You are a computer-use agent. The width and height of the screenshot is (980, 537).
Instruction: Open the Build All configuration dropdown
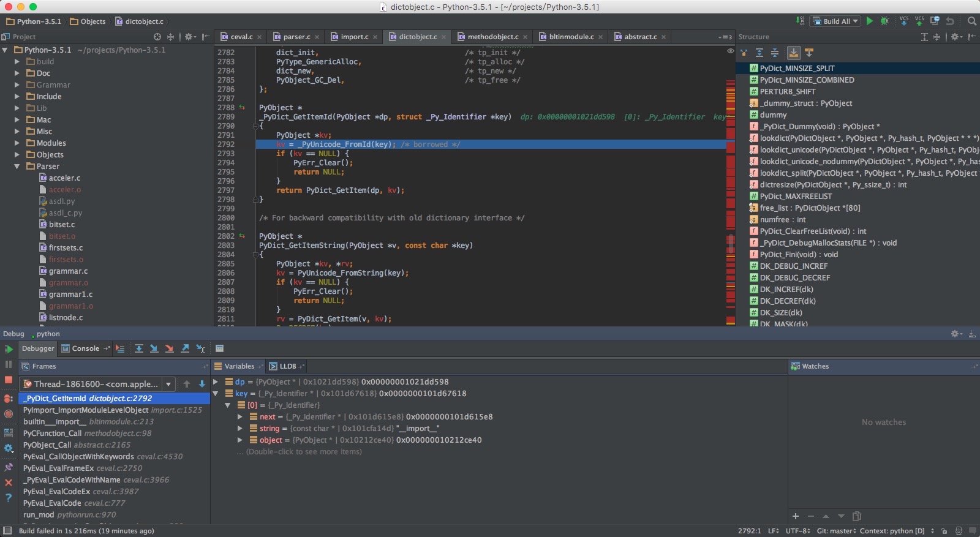tap(837, 21)
